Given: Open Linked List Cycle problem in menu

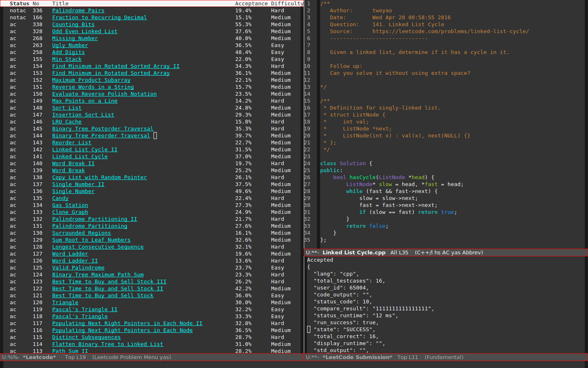Looking at the screenshot, I should point(80,157).
